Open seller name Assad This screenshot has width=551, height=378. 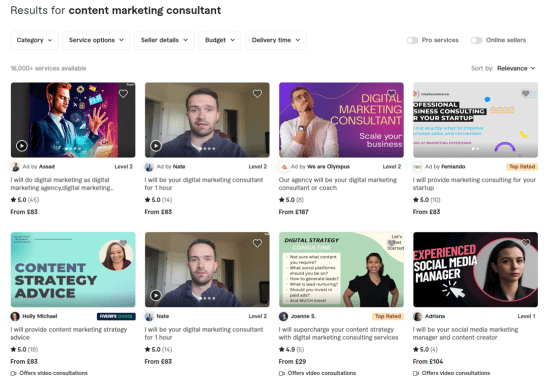point(46,167)
